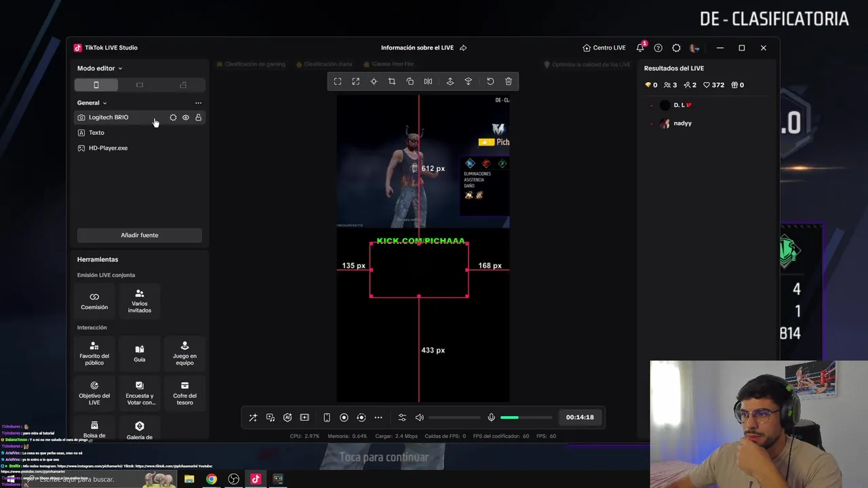This screenshot has height=488, width=868.
Task: Move the layer up with bring-forward icon
Action: tap(450, 81)
